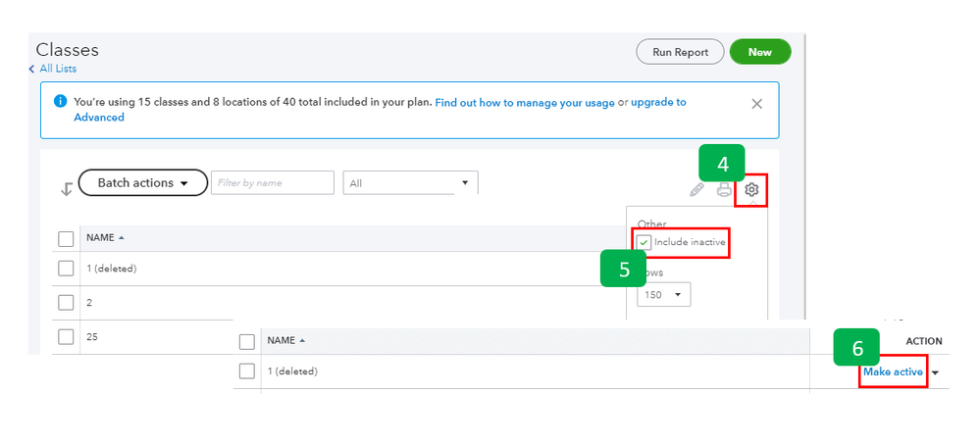Click the Make active link
This screenshot has width=980, height=444.
click(x=893, y=372)
